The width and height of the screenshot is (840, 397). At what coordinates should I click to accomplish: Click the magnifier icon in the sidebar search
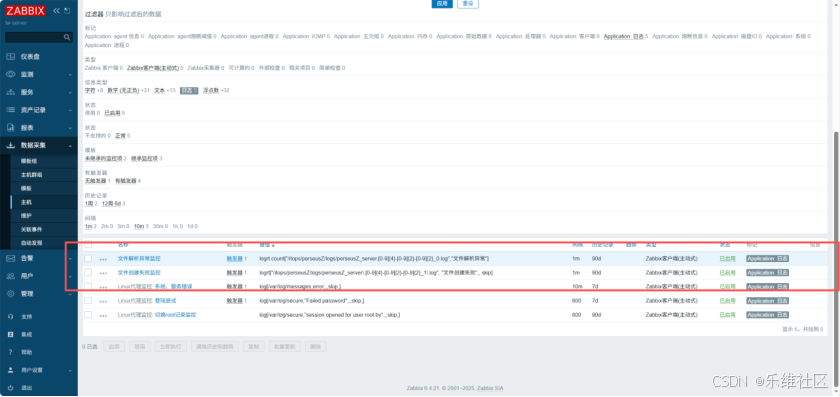pyautogui.click(x=66, y=37)
